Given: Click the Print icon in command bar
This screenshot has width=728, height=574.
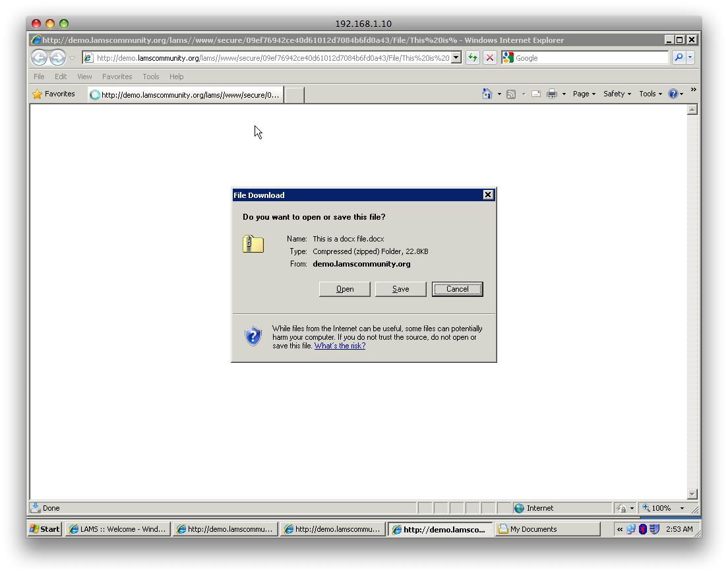Looking at the screenshot, I should [x=552, y=94].
